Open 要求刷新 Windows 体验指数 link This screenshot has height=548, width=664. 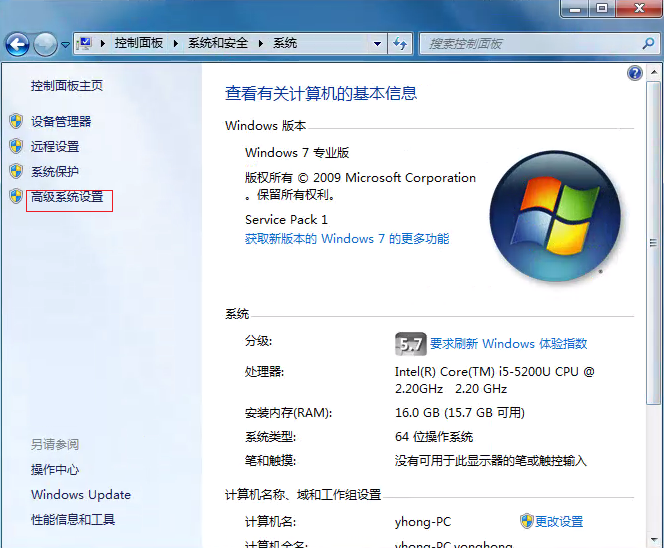[x=509, y=343]
